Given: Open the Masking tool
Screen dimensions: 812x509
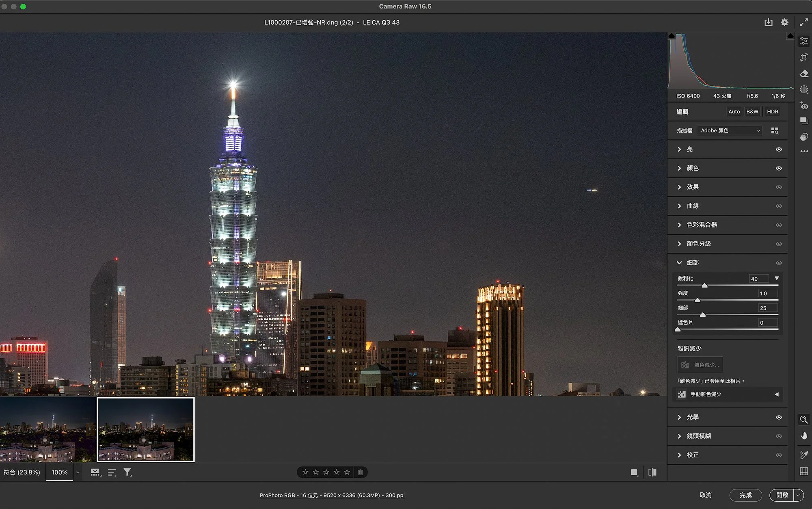Looking at the screenshot, I should click(x=804, y=90).
